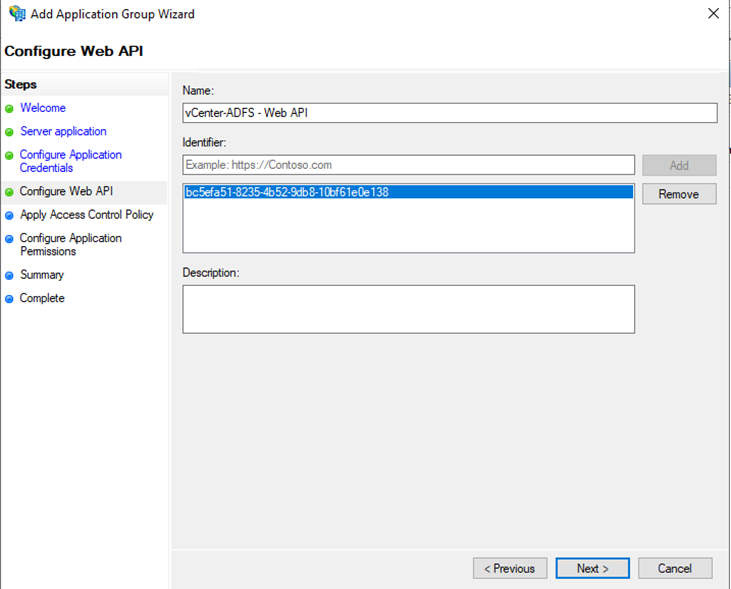Click blue bullet beside Apply Access Control Policy
This screenshot has width=731, height=589.
click(9, 215)
